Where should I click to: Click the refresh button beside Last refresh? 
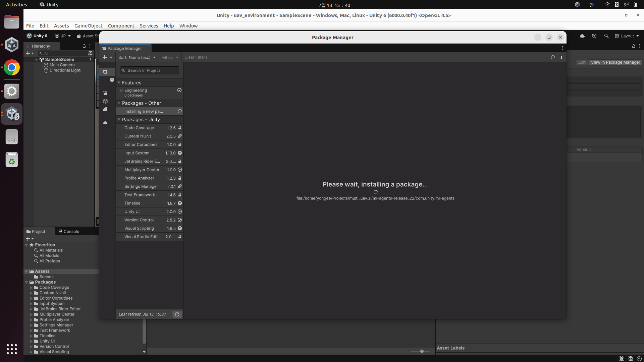[177, 314]
